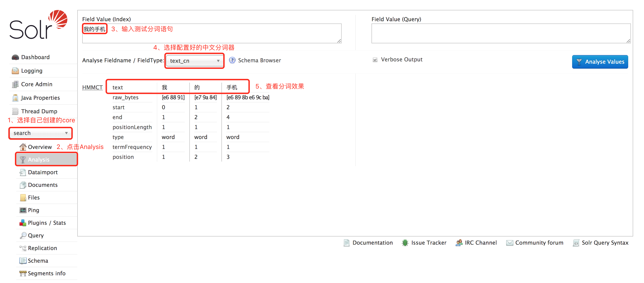Open the IRC Channel footer link

(x=480, y=243)
